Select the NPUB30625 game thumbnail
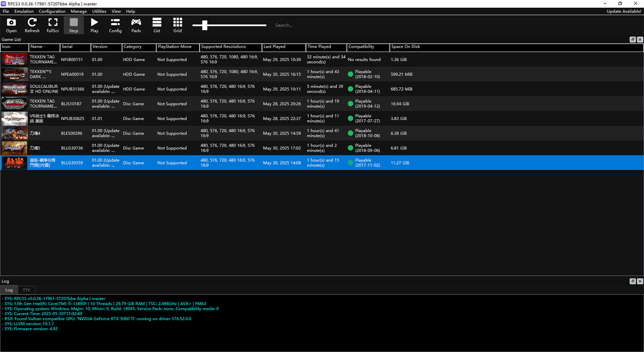Image resolution: width=644 pixels, height=352 pixels. pos(14,119)
